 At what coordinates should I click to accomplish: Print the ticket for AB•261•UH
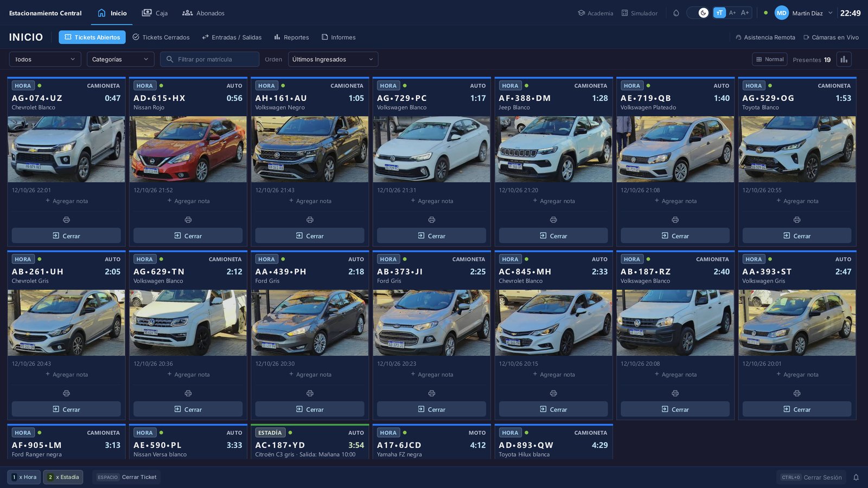(66, 393)
